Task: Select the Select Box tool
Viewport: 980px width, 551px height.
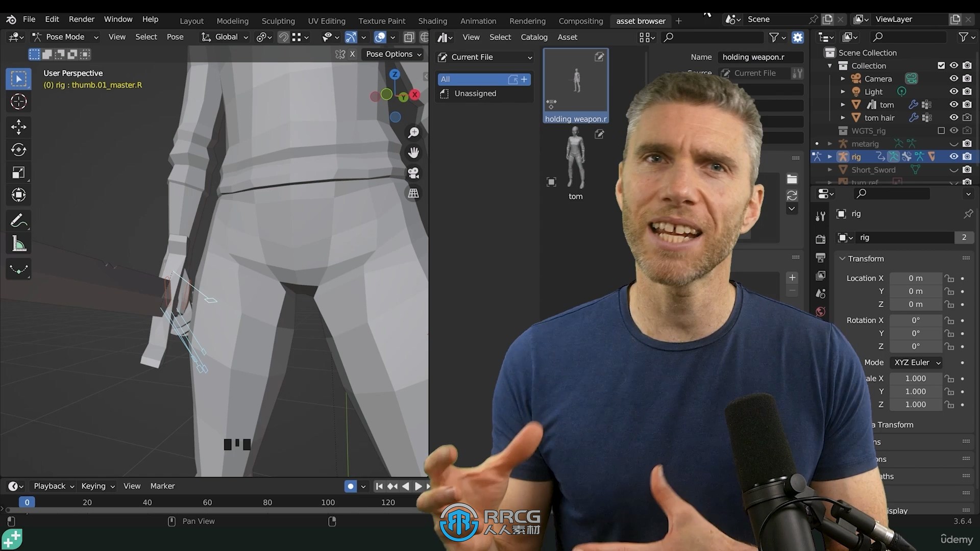Action: coord(18,79)
